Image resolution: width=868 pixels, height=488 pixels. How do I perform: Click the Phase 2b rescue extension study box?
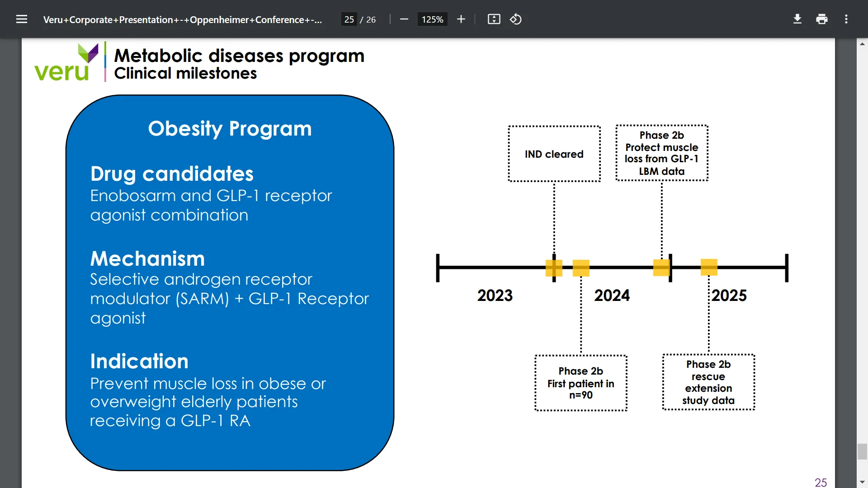pos(708,382)
